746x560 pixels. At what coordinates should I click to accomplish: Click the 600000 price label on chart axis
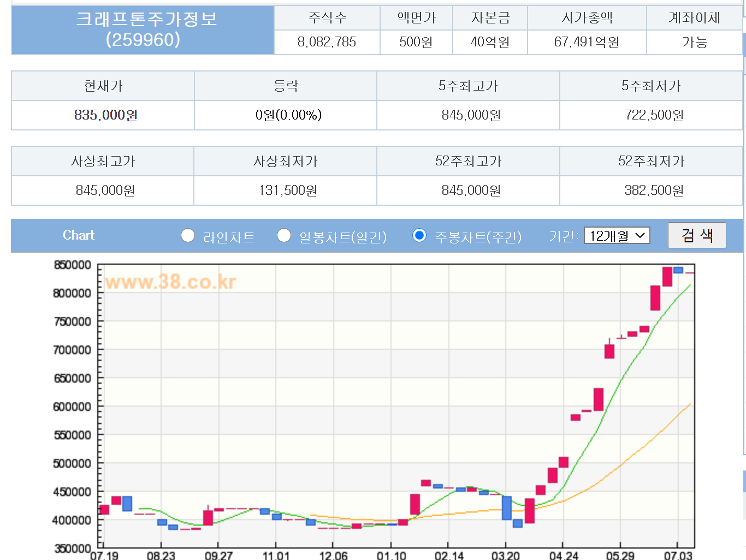tap(72, 407)
